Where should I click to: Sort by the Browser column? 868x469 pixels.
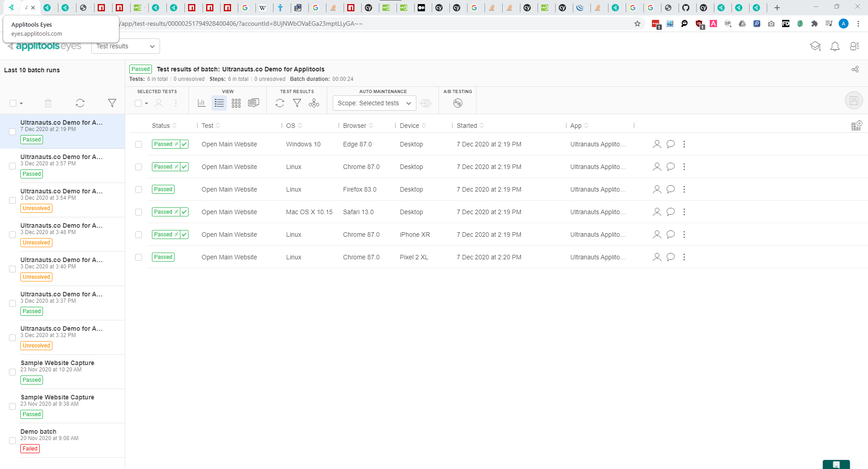click(x=358, y=126)
